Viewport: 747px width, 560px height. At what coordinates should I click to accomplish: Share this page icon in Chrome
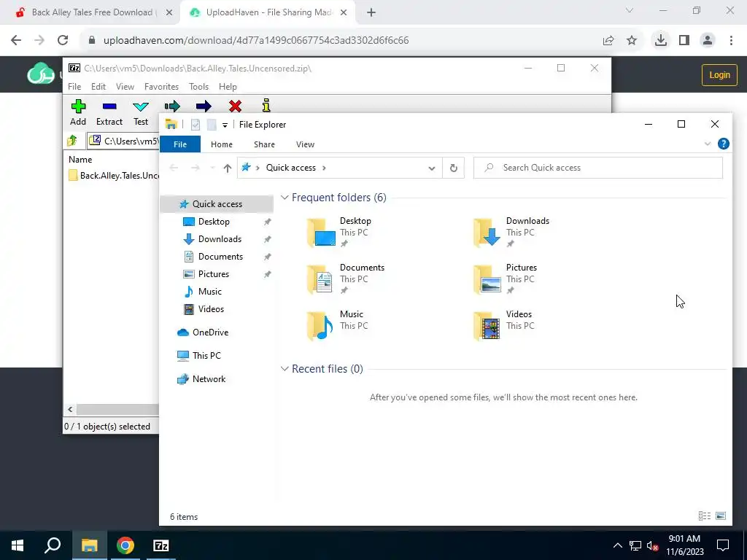coord(608,41)
